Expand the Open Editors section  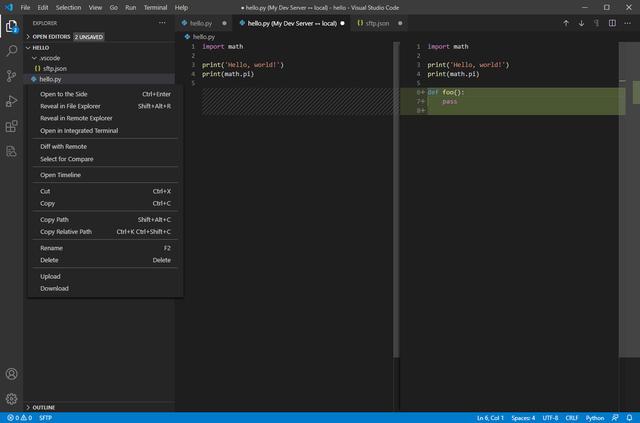tap(51, 37)
